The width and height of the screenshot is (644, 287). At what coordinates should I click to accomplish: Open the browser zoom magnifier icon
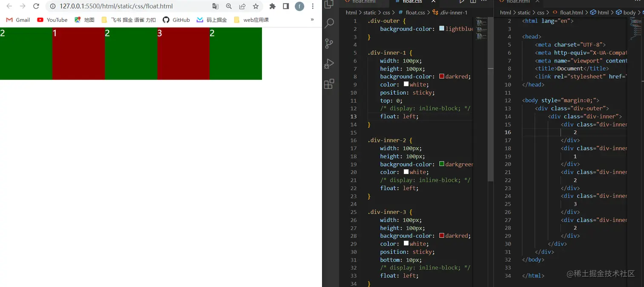229,6
